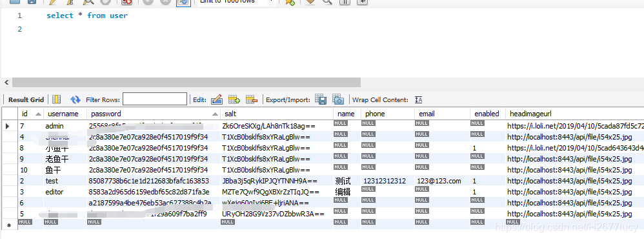The height and width of the screenshot is (239, 644).
Task: Sort by the phone column header
Action: 388,114
